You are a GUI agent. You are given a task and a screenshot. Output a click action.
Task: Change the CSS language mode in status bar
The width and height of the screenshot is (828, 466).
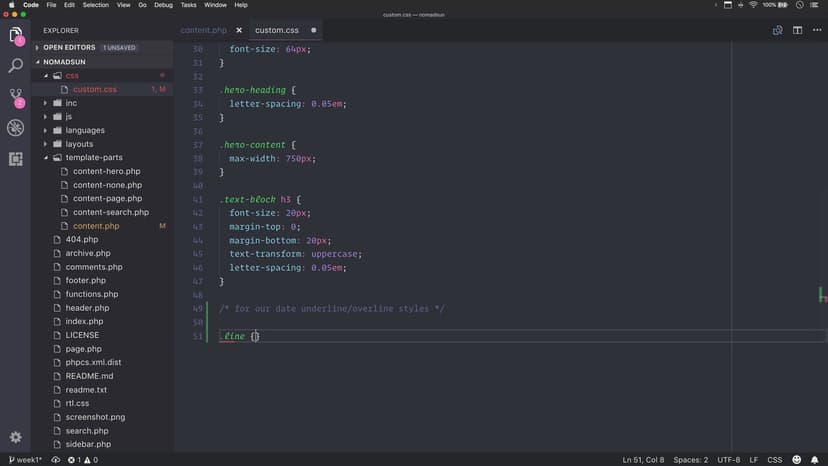[x=773, y=460]
